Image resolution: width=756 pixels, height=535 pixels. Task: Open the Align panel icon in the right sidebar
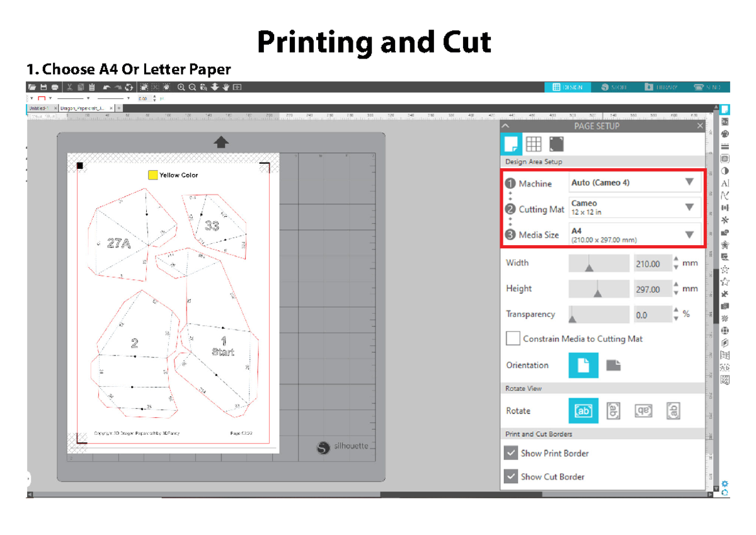725,207
